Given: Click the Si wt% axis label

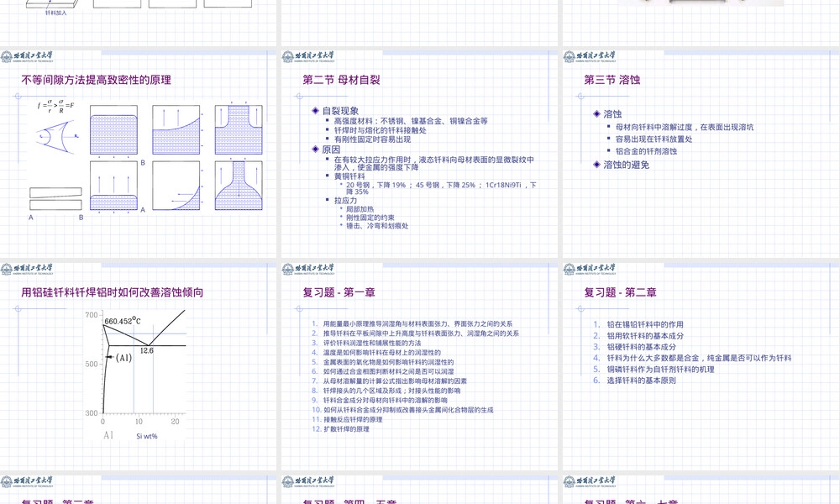Looking at the screenshot, I should click(147, 436).
